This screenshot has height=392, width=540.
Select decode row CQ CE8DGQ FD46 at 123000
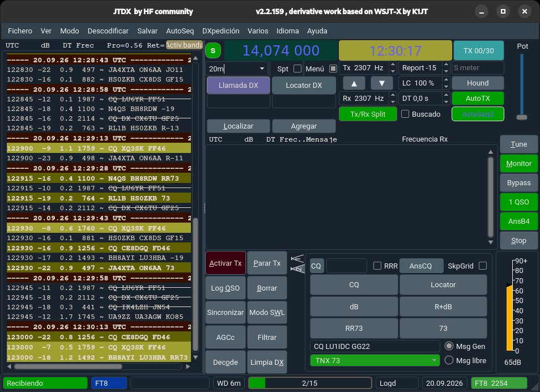pos(99,337)
